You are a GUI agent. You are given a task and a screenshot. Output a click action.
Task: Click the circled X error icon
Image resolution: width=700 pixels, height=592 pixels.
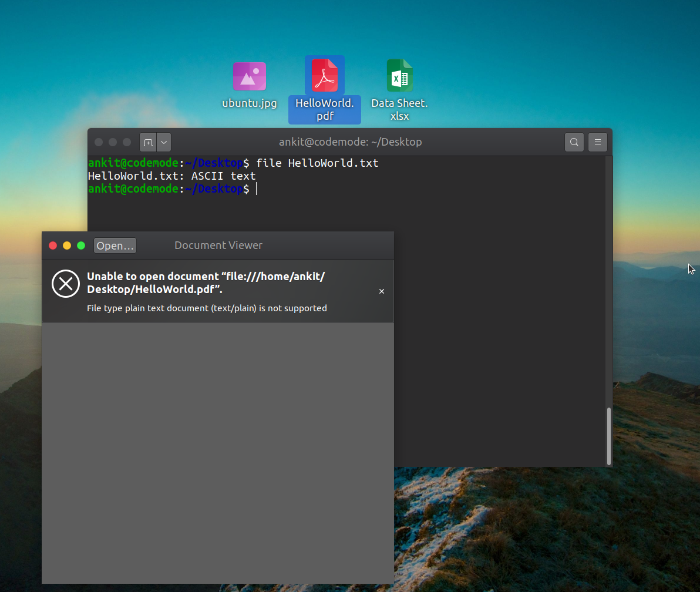click(x=66, y=284)
